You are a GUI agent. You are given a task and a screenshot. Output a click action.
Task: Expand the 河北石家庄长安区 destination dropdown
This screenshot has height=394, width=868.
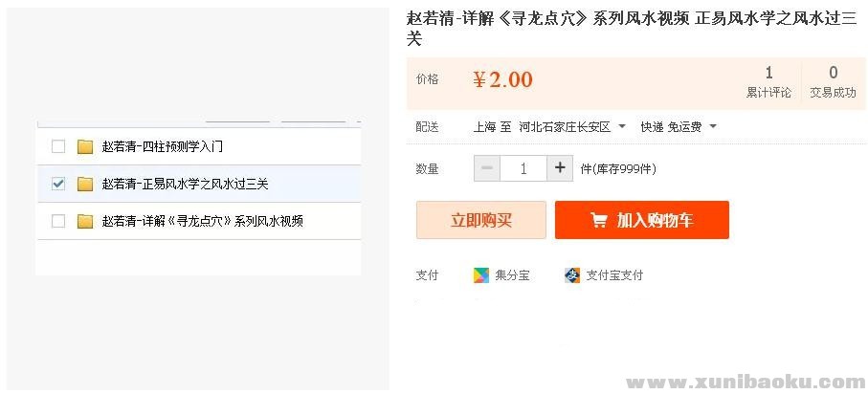coord(622,126)
